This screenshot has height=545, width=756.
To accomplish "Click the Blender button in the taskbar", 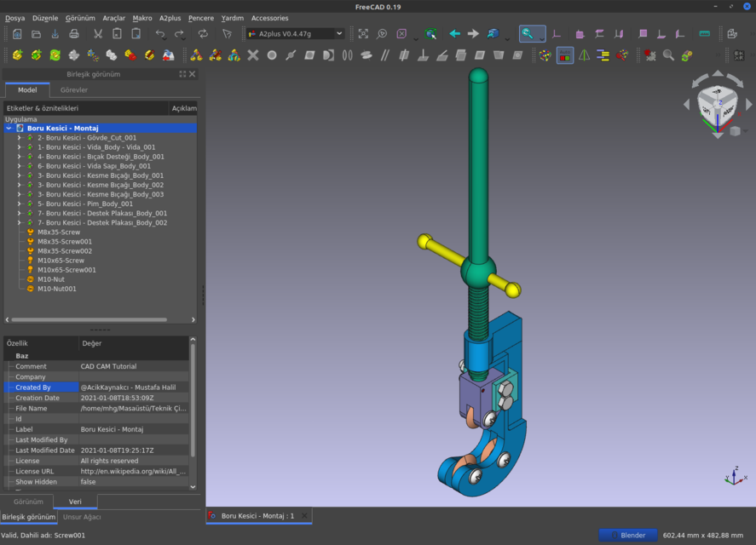I will click(628, 535).
